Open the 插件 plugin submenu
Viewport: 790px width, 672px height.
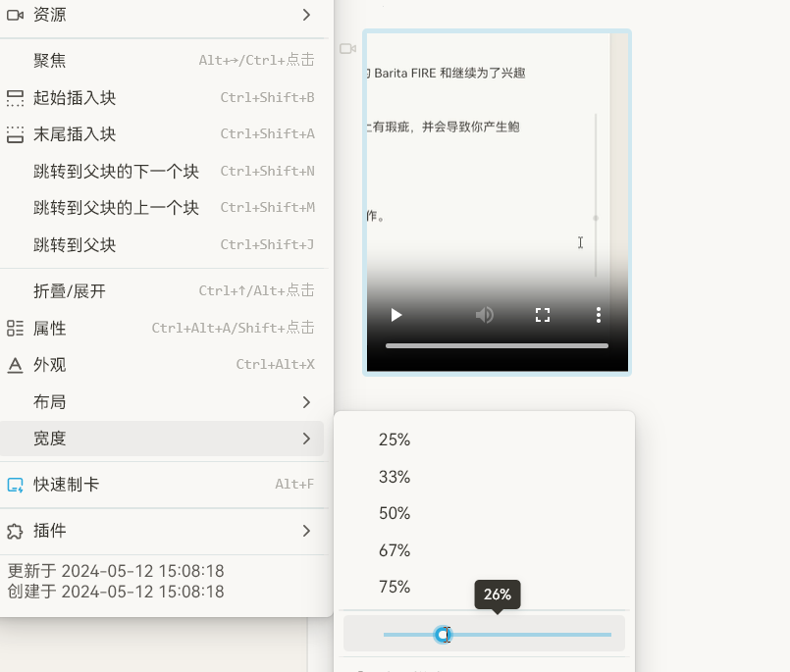tap(161, 531)
